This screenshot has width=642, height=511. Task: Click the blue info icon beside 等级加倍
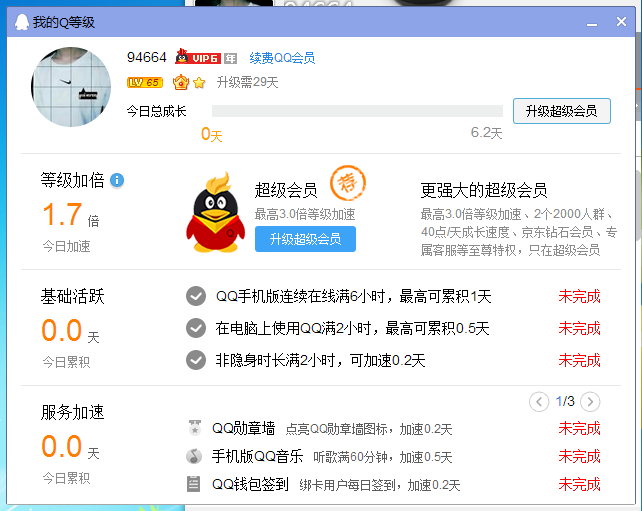point(117,180)
